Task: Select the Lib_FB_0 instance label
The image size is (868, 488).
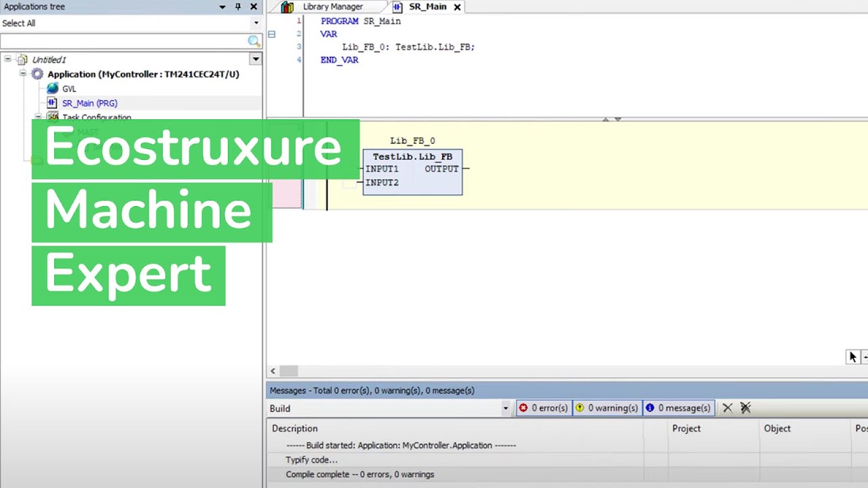Action: point(412,141)
